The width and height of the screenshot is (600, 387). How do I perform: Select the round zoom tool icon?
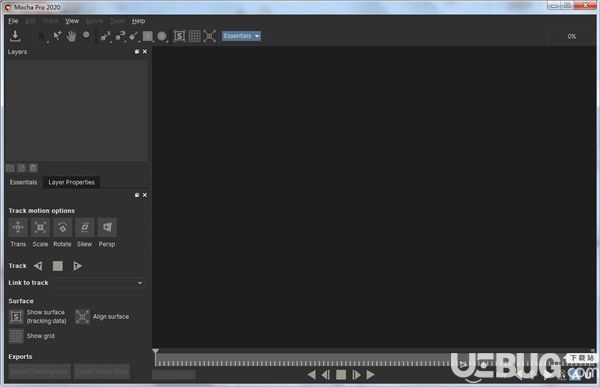tap(86, 35)
